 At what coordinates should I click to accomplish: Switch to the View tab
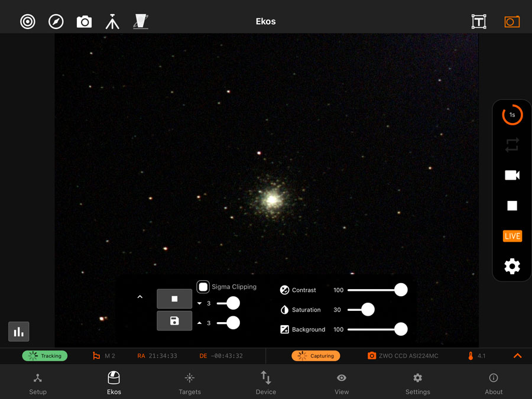[x=342, y=384]
